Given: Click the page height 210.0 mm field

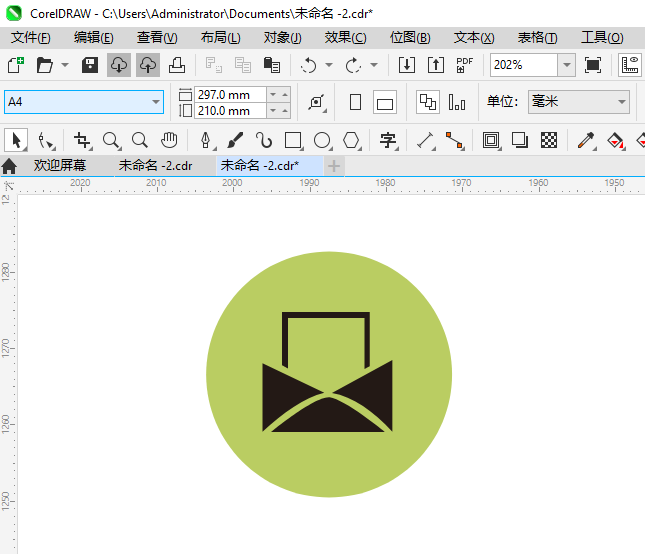Looking at the screenshot, I should tap(230, 111).
